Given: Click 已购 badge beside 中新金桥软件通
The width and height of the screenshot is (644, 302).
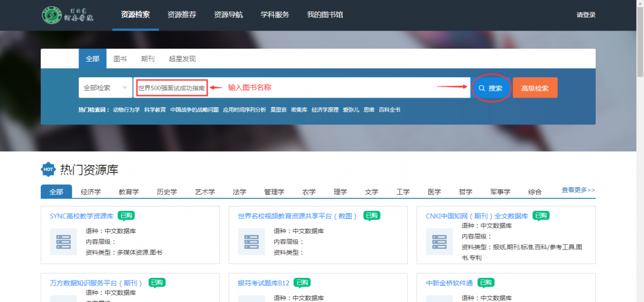Looking at the screenshot, I should [x=486, y=283].
